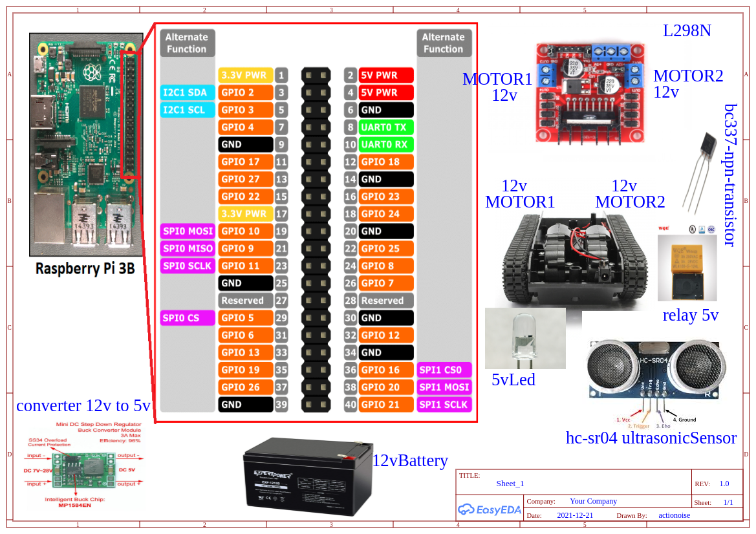Click the 'GND' label at pin 39
The image size is (756, 534).
click(245, 404)
